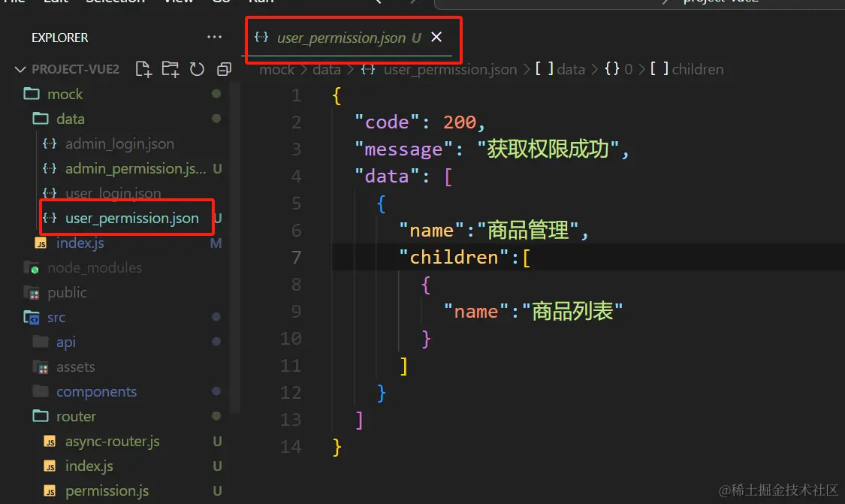845x504 pixels.
Task: Open index.js under the router folder
Action: point(89,466)
